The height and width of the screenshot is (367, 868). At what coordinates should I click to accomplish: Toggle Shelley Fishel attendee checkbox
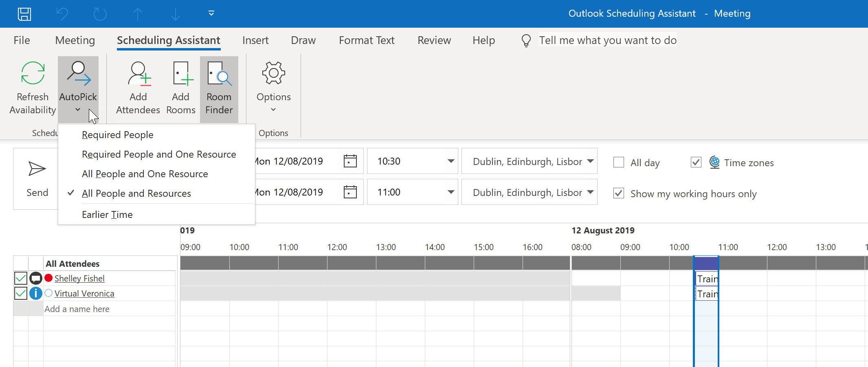click(21, 278)
